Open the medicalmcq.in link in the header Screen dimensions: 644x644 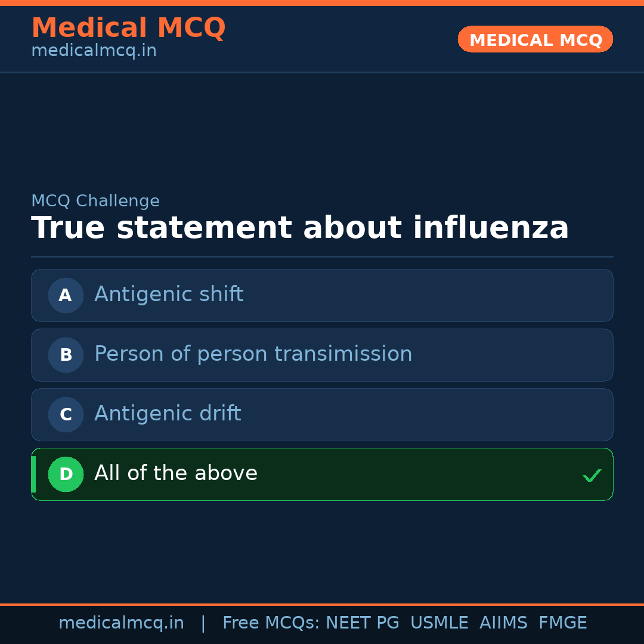point(94,51)
